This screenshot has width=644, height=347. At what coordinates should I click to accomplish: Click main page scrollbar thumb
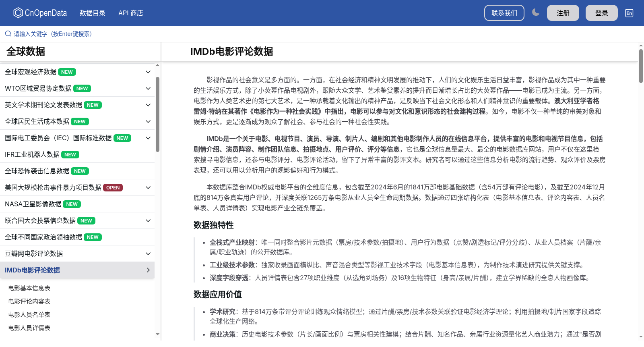pos(641,66)
